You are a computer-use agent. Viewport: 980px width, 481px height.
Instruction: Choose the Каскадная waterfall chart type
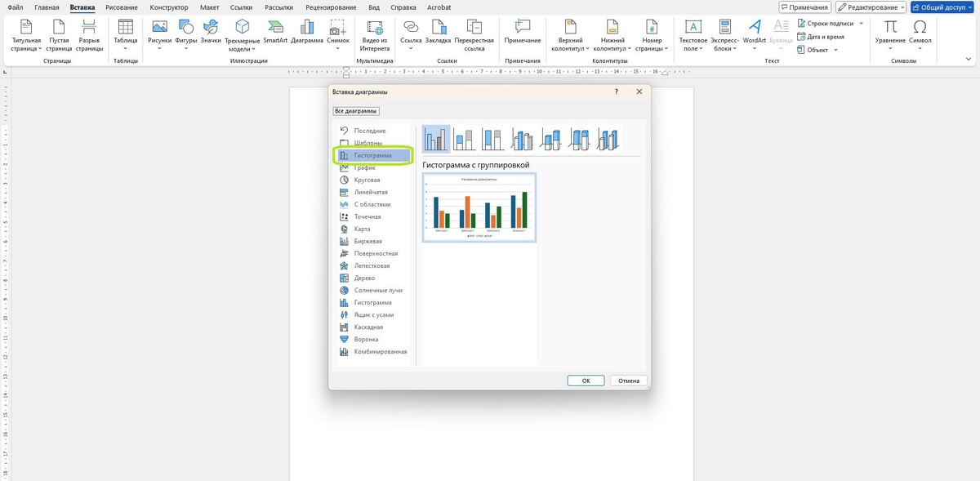tap(374, 327)
